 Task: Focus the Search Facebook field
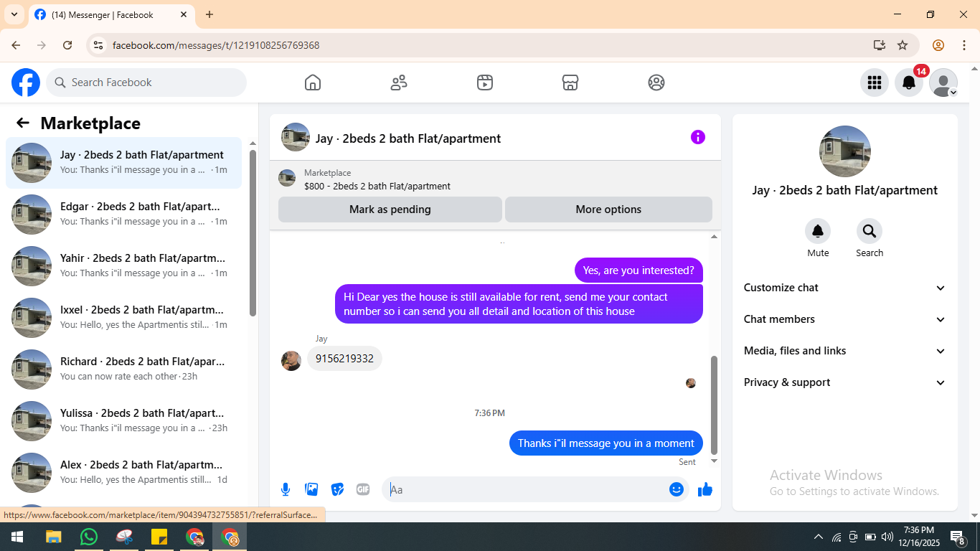pyautogui.click(x=146, y=83)
